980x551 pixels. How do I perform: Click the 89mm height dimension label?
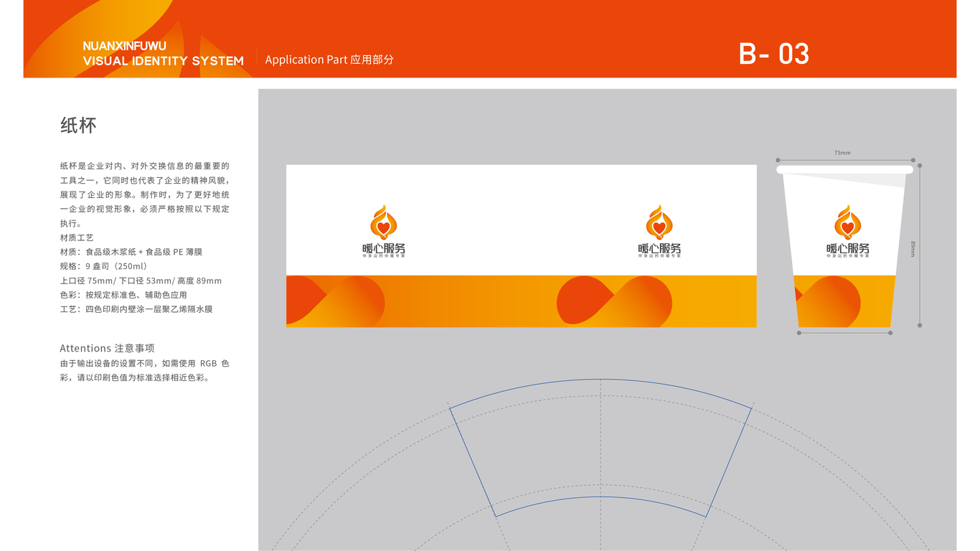(x=913, y=249)
